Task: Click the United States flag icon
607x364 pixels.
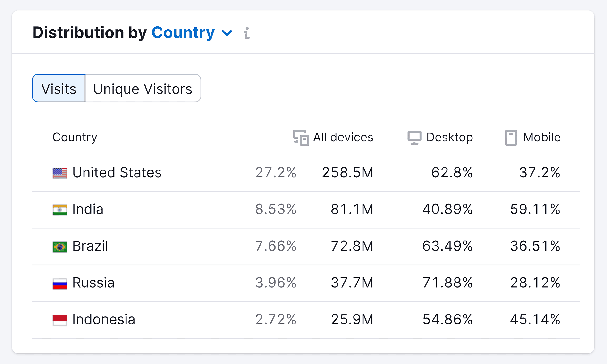Action: pos(60,173)
